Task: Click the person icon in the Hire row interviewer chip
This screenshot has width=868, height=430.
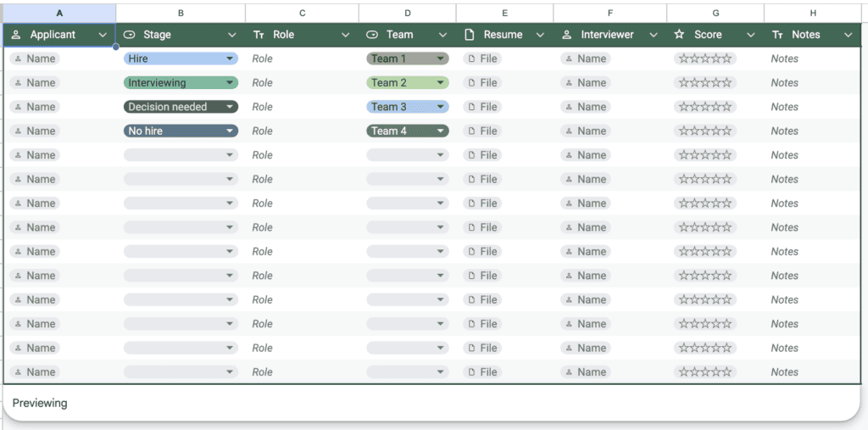Action: pos(569,59)
